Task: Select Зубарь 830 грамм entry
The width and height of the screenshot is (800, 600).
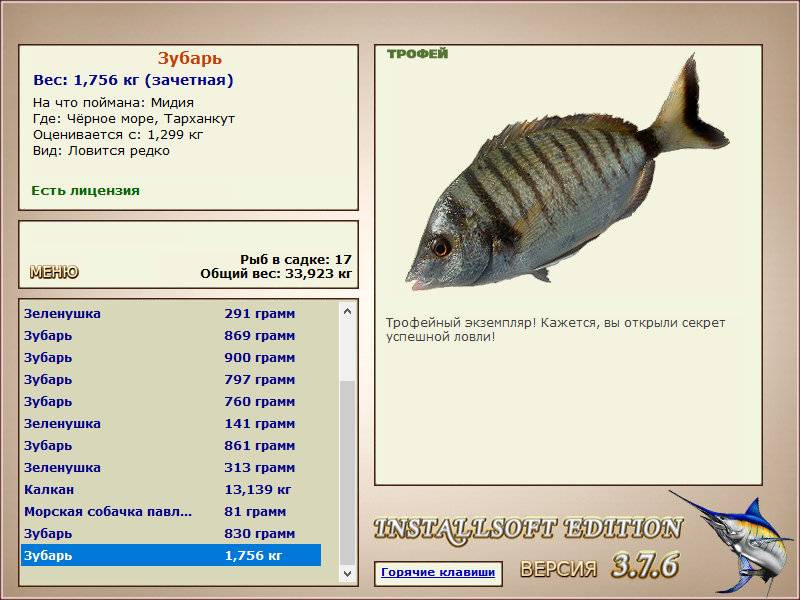Action: (x=171, y=533)
